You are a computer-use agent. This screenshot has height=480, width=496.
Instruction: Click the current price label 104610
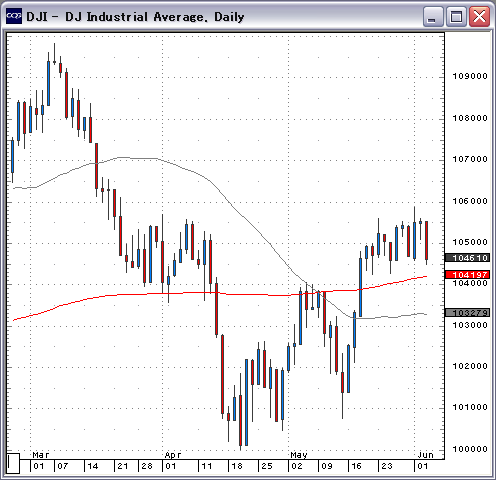[x=468, y=258]
